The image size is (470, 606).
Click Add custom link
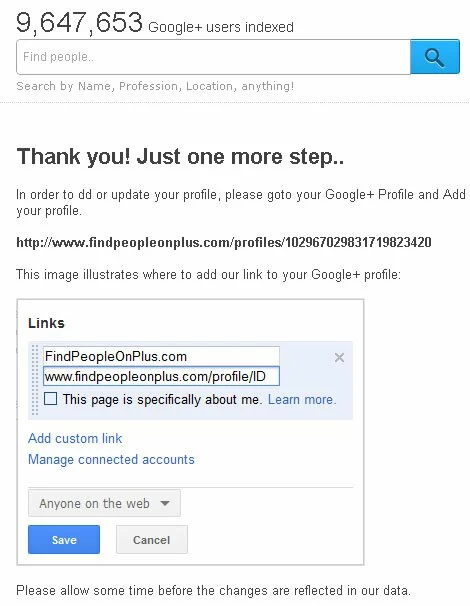[x=75, y=438]
